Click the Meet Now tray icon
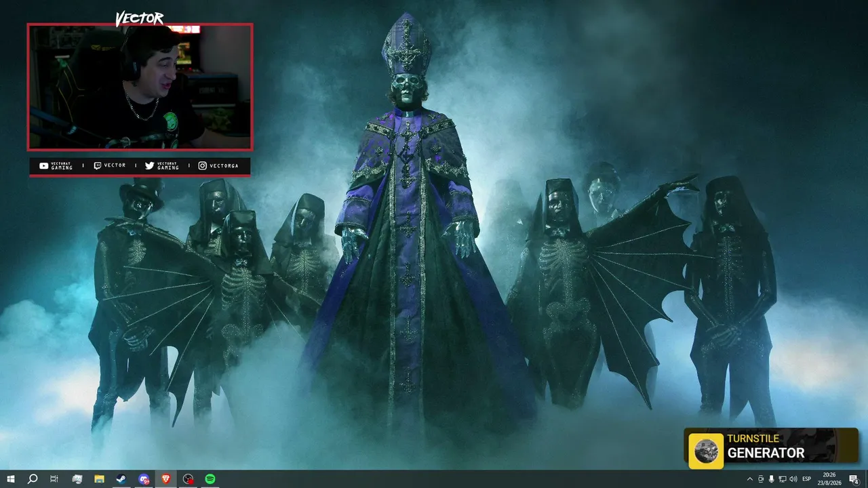 pos(760,479)
